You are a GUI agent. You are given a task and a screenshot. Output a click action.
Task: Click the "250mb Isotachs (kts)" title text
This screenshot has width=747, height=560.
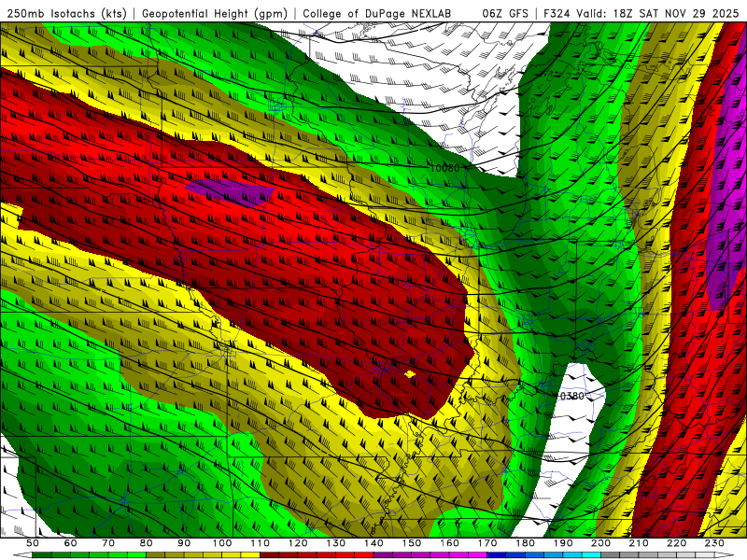pos(66,13)
